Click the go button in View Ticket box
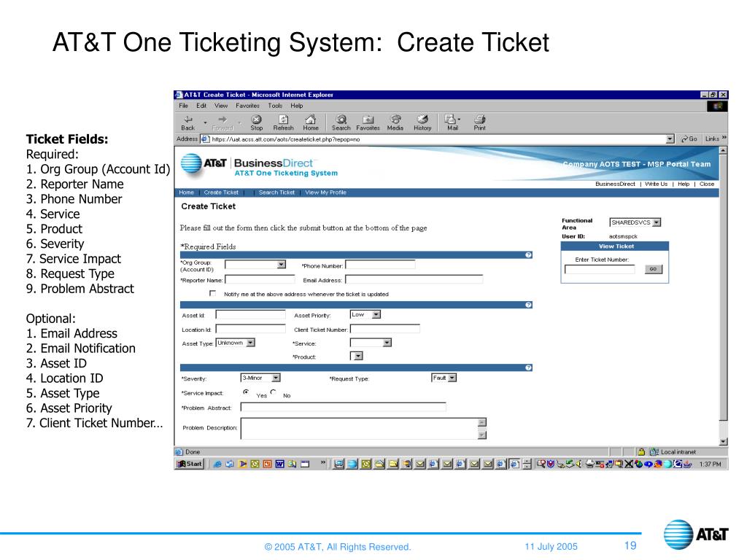 [653, 269]
